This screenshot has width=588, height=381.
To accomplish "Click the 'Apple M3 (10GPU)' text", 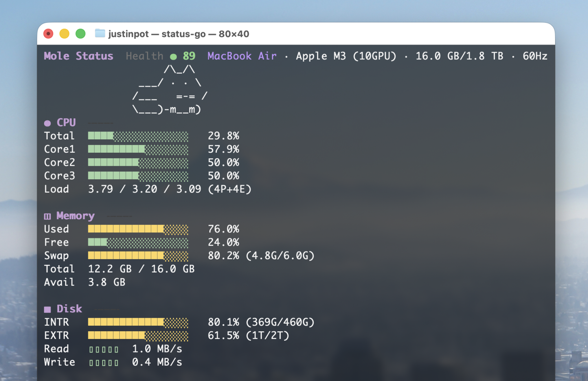I will (346, 56).
